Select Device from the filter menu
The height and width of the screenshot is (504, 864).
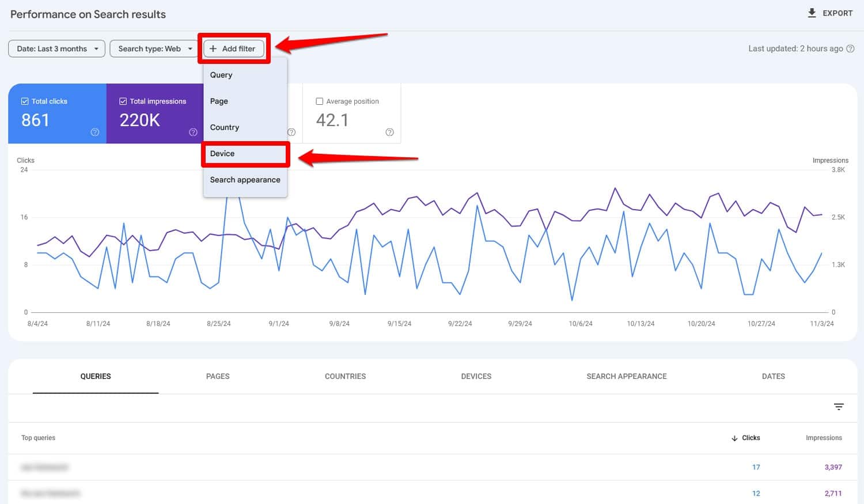[245, 154]
